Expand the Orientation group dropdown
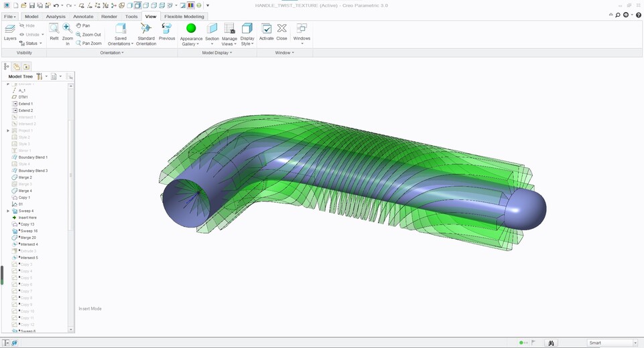 pyautogui.click(x=112, y=52)
